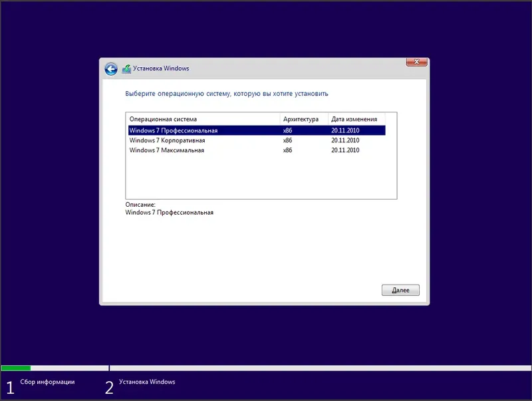Click x86 in the Максимальная row
The height and width of the screenshot is (401, 532).
coord(287,150)
